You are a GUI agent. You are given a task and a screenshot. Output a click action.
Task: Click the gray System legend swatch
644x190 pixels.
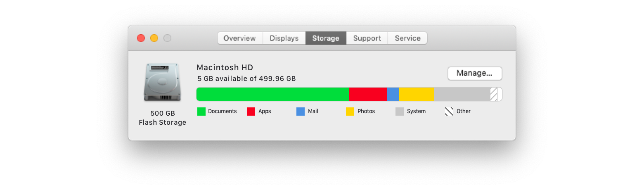click(x=400, y=112)
